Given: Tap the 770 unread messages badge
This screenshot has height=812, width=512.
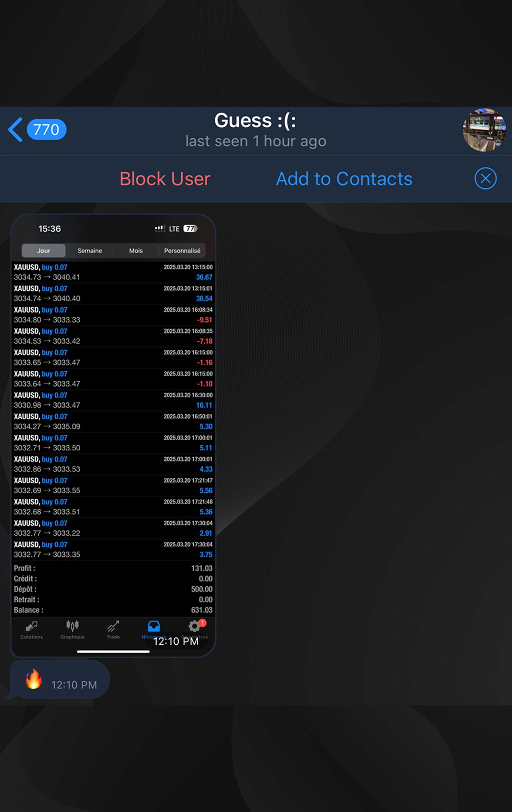Looking at the screenshot, I should click(46, 130).
